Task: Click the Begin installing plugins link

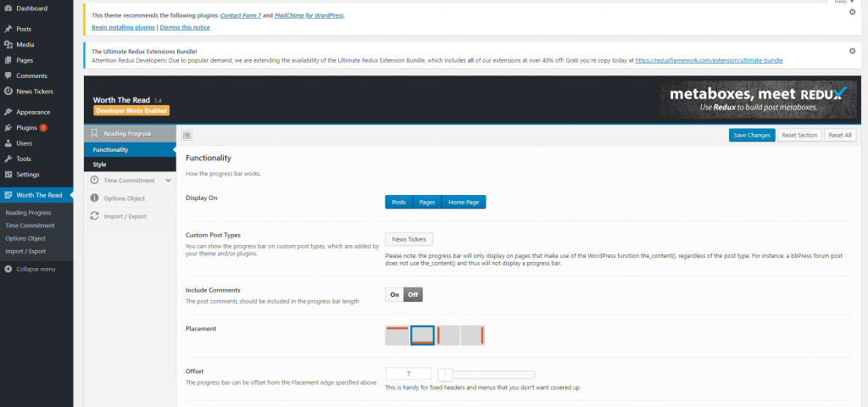Action: (x=122, y=27)
